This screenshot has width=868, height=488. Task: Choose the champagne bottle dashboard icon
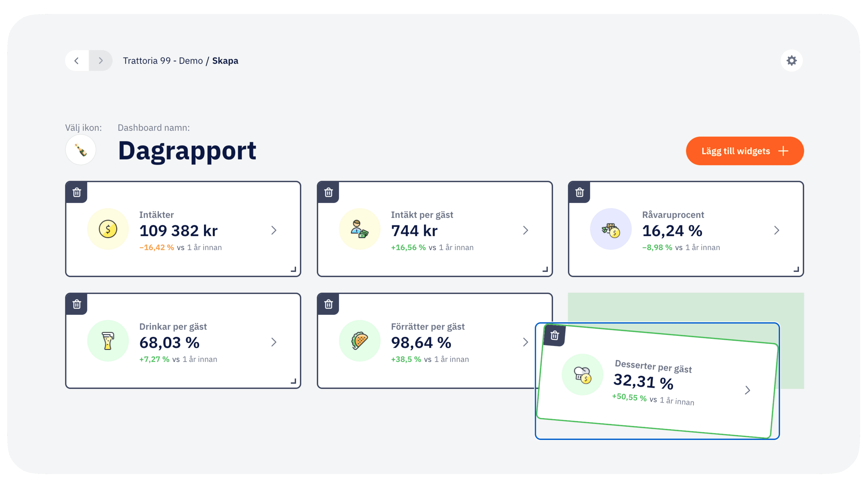click(81, 150)
